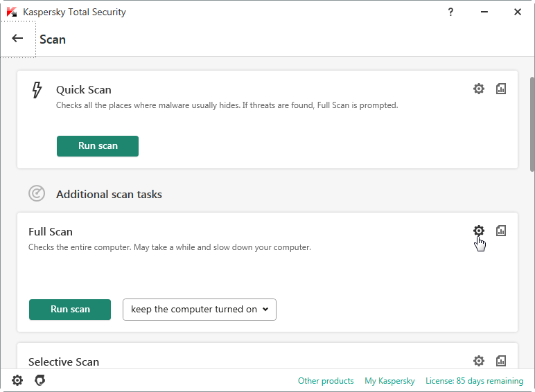The image size is (535, 392).
Task: View Selective Scan report icon
Action: (x=501, y=361)
